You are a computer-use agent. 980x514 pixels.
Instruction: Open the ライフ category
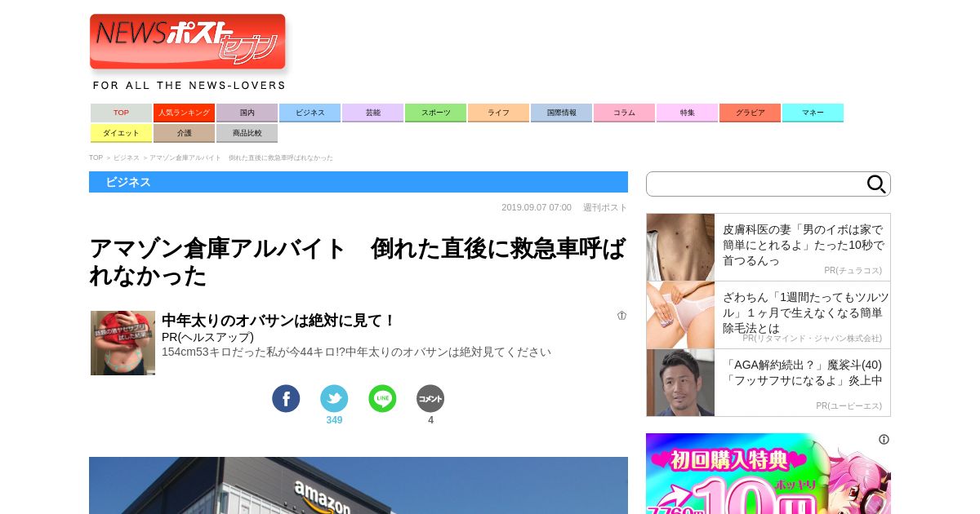[x=498, y=113]
